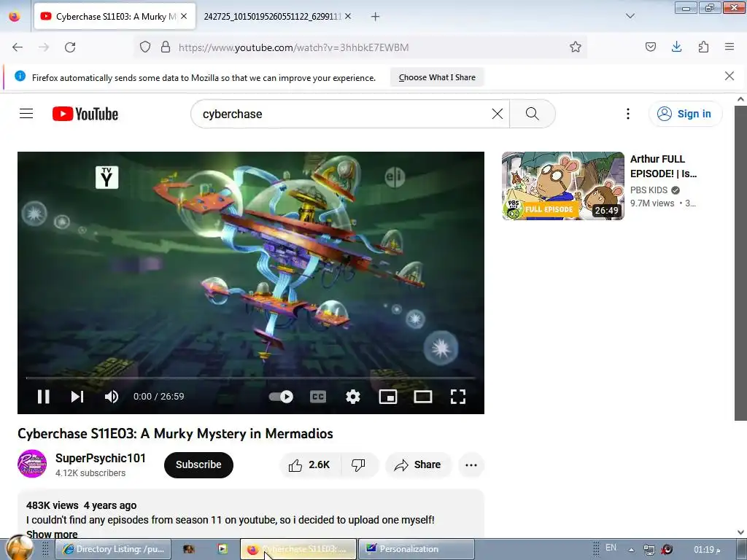
Task: Skip to next video
Action: (77, 397)
